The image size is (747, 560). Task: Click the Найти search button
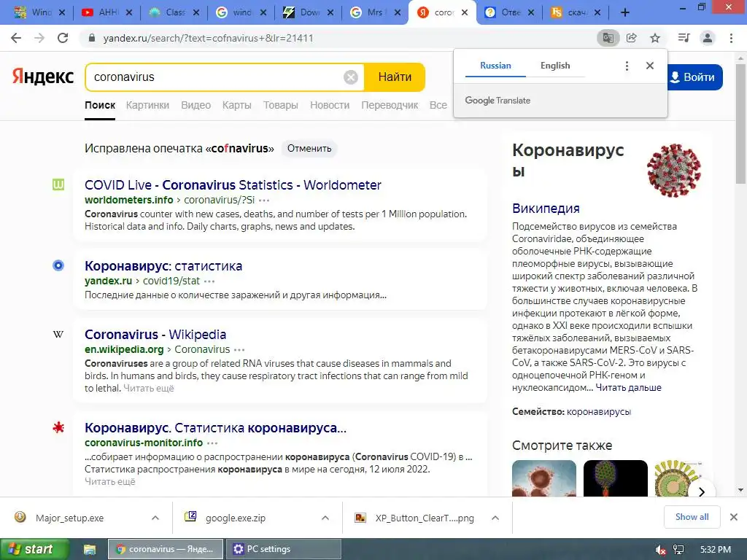[x=395, y=77]
